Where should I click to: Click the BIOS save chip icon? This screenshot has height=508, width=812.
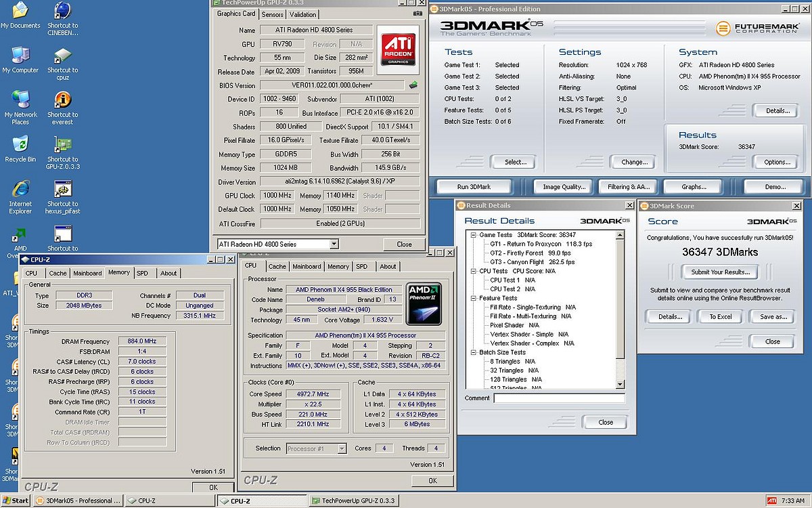click(x=413, y=85)
